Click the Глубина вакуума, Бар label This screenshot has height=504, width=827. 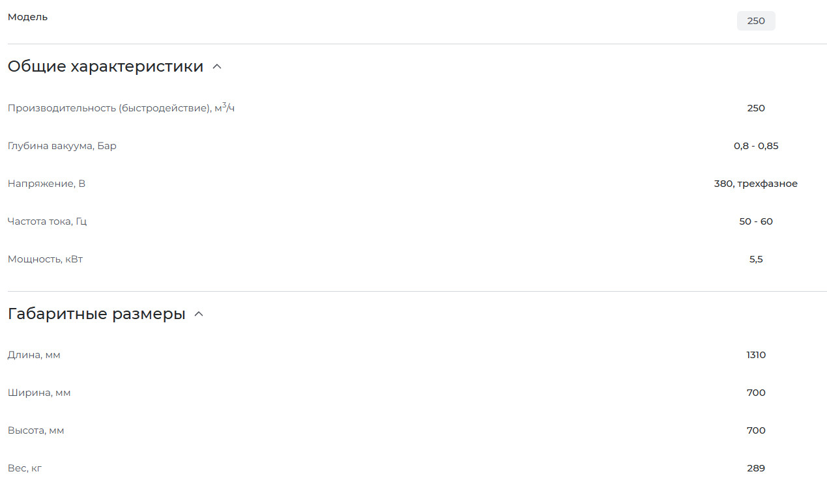62,146
